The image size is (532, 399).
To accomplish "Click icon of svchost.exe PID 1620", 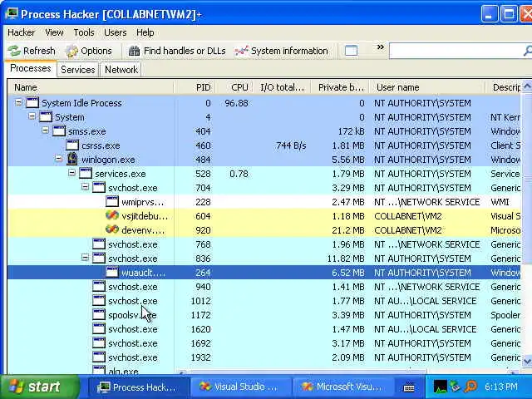I will tap(99, 329).
